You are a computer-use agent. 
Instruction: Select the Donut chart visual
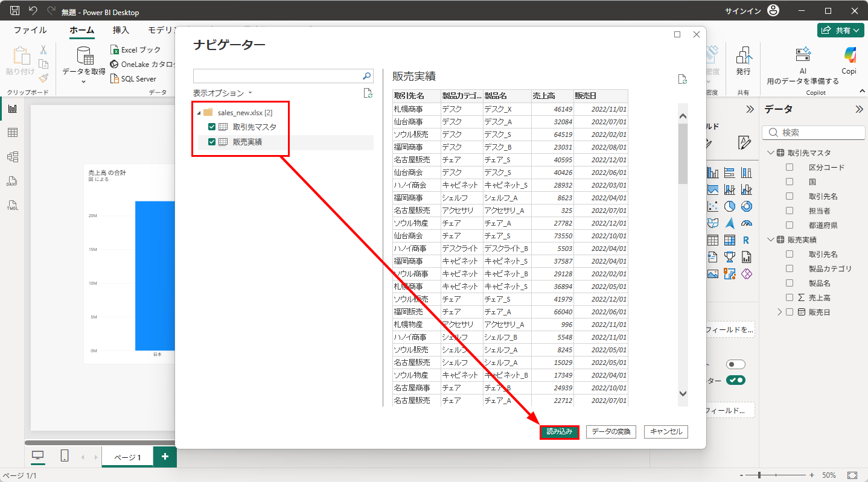[x=746, y=206]
